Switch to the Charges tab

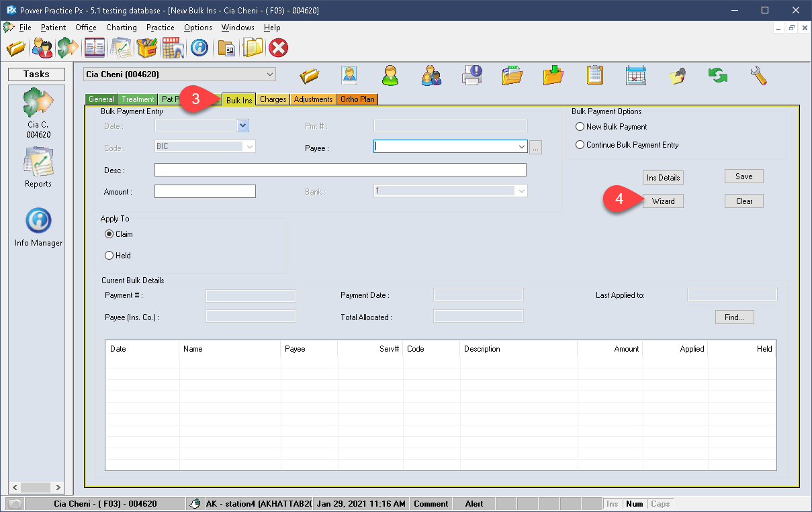[273, 99]
